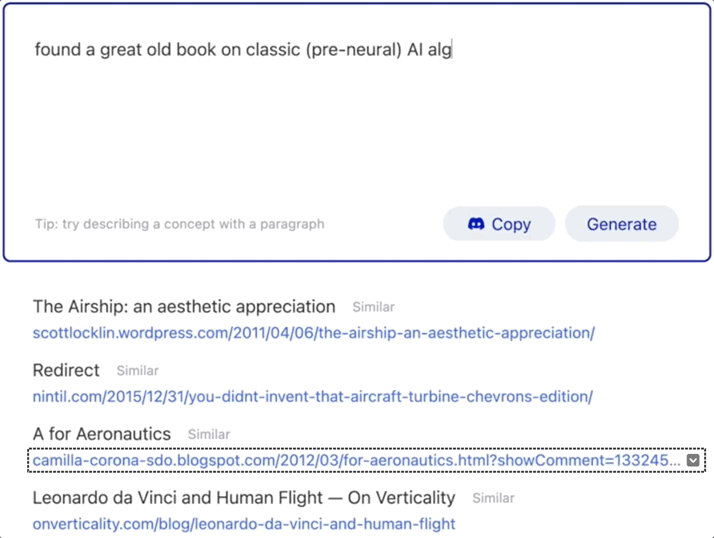Open the "A for Aeronautics" result title
The height and width of the screenshot is (538, 714).
(x=102, y=434)
